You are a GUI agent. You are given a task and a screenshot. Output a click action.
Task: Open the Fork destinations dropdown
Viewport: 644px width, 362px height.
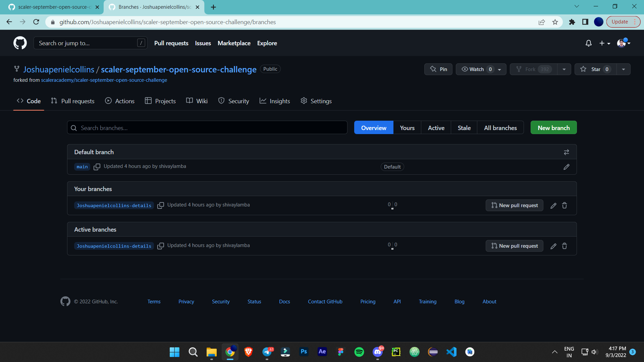[x=564, y=69]
